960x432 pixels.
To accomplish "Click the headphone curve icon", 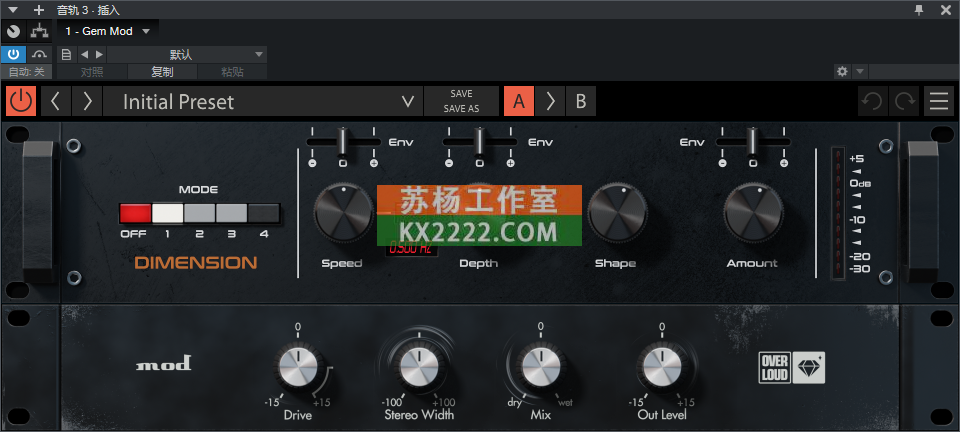I will (x=40, y=54).
